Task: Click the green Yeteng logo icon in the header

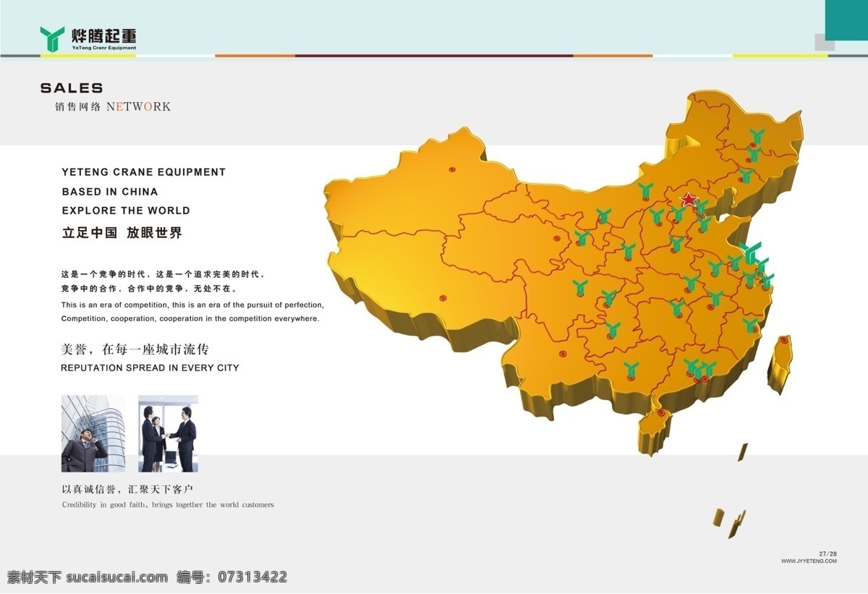Action: 52,39
